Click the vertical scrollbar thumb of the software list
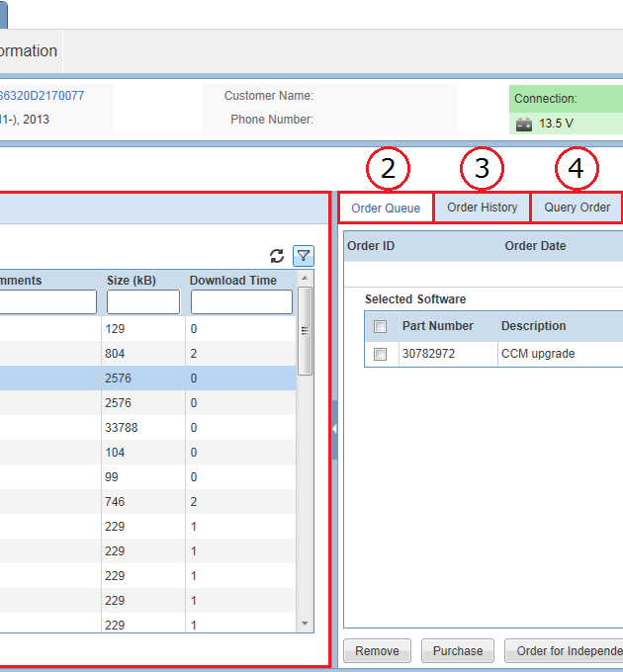The image size is (623, 672). pos(305,331)
